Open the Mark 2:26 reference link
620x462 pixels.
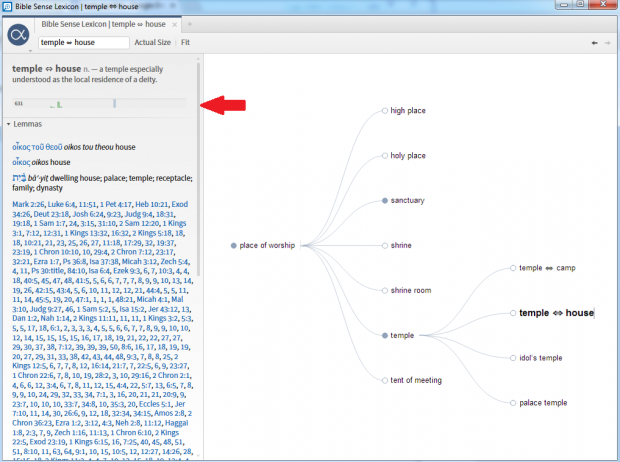pos(30,204)
